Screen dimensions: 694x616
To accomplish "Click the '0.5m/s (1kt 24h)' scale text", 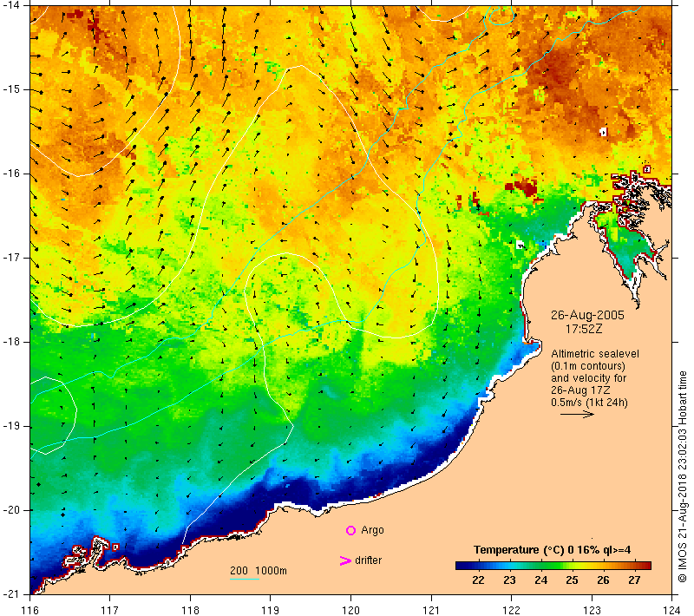I will (589, 403).
